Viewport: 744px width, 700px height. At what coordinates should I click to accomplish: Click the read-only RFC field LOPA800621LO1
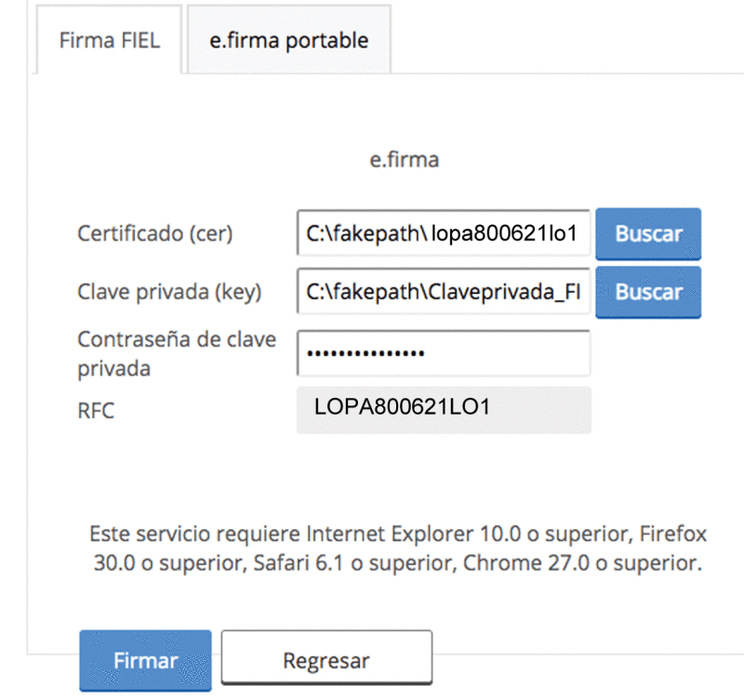point(444,410)
